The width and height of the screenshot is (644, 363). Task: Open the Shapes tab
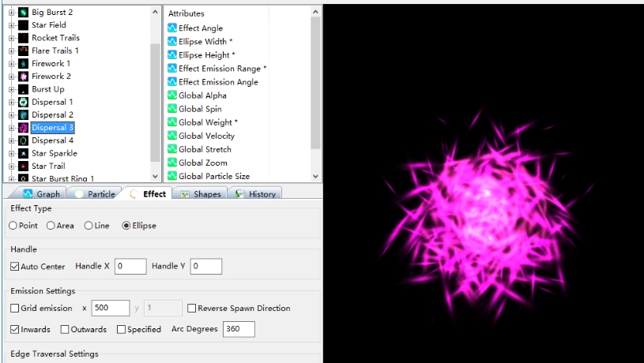coord(201,194)
